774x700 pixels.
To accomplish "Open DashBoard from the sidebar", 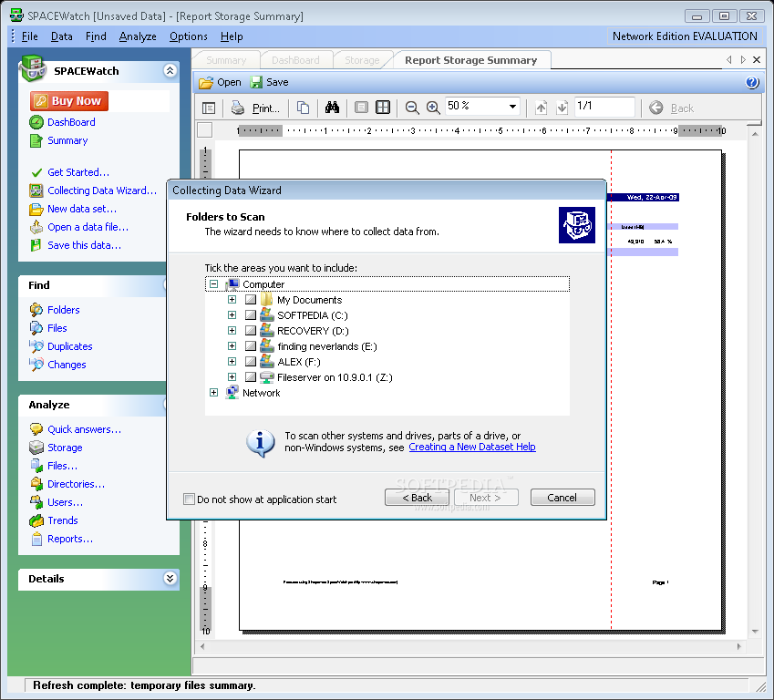I will click(x=71, y=122).
